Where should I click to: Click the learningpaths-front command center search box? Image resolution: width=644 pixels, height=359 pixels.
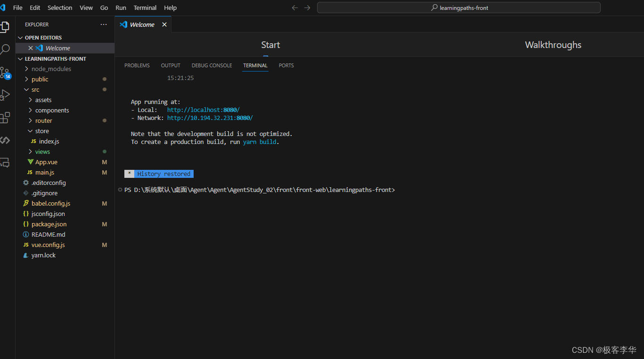coord(459,8)
